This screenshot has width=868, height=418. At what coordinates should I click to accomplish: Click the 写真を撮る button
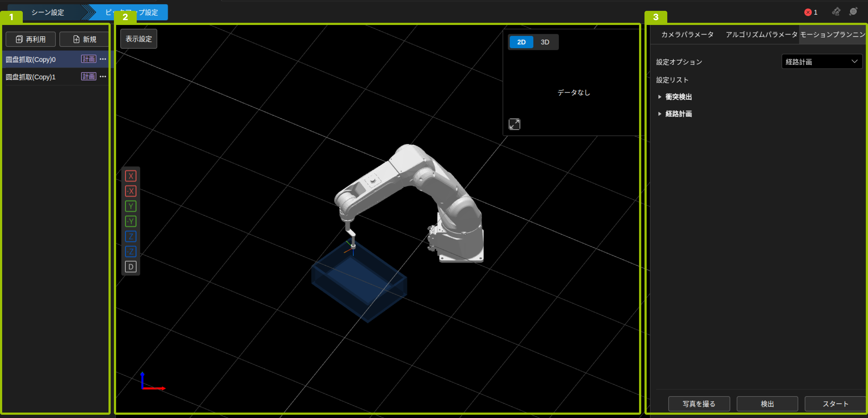click(x=699, y=404)
